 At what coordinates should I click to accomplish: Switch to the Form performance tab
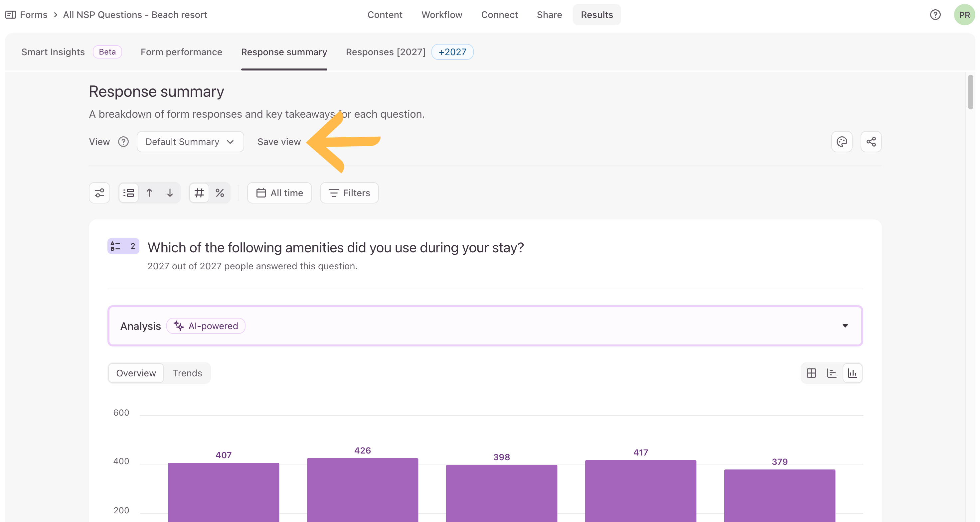182,52
